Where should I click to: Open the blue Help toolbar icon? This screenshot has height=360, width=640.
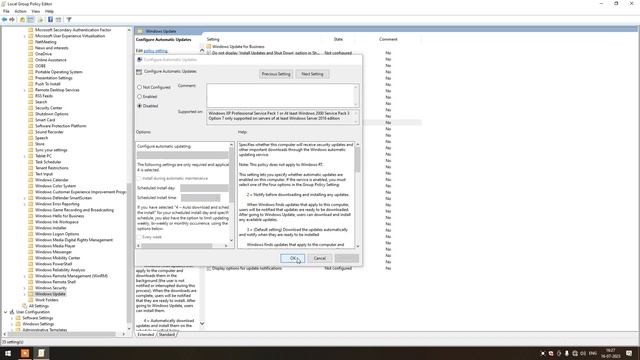pos(50,20)
